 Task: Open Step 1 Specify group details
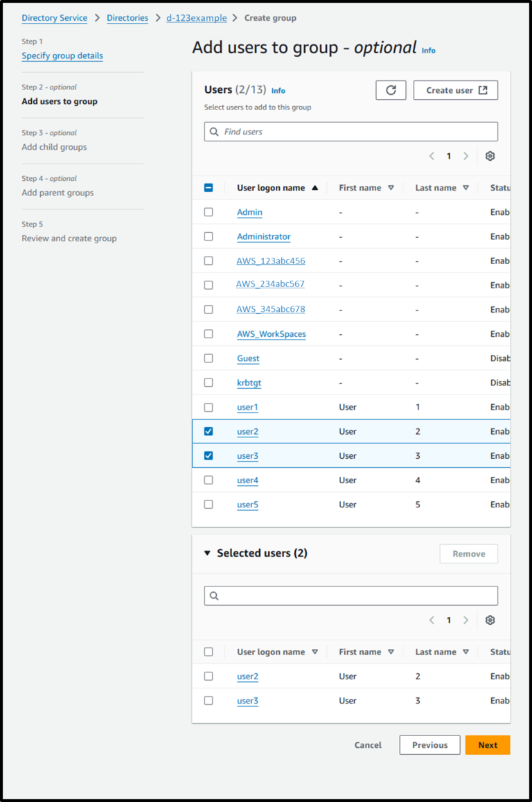[x=62, y=55]
